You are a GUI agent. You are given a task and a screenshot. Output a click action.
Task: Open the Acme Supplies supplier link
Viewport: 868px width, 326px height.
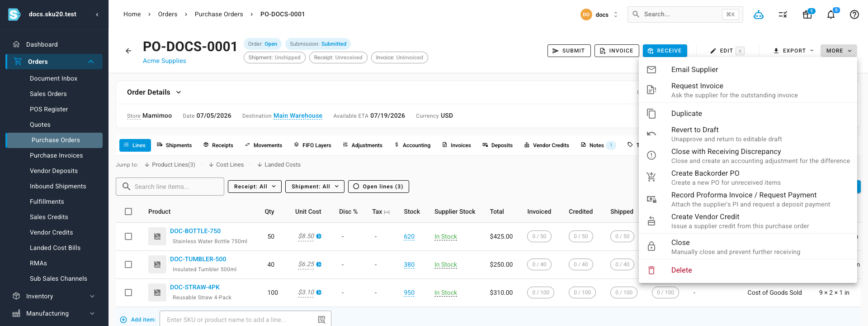click(x=165, y=61)
